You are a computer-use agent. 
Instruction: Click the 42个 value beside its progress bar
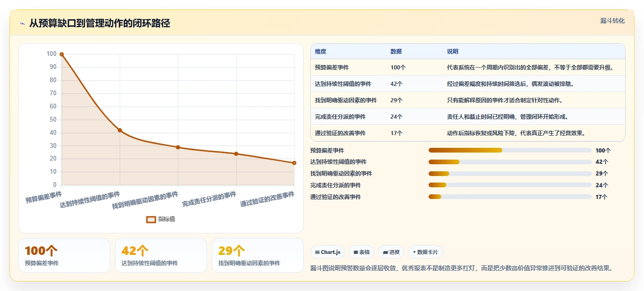602,162
